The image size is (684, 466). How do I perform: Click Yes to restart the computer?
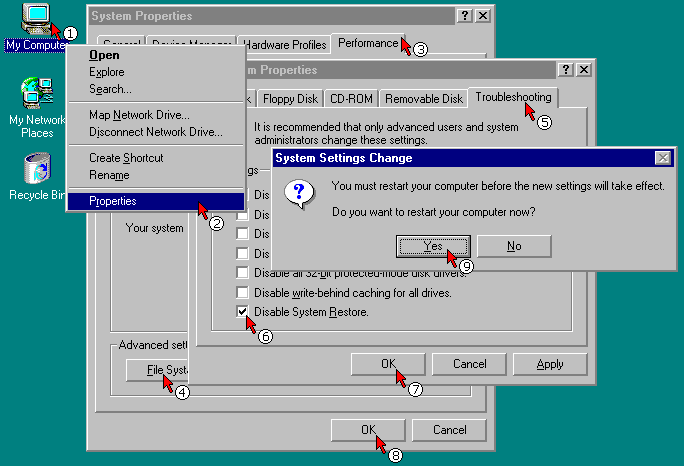point(433,247)
